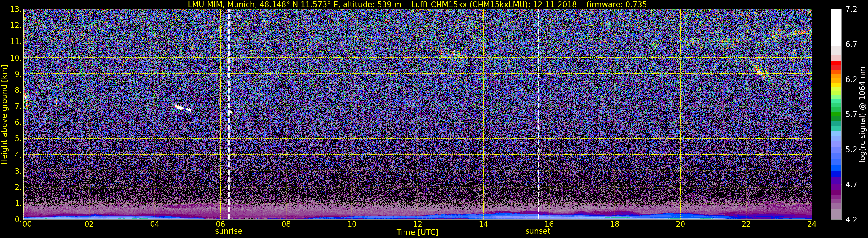
Task: Click the colorbar tick value 5.2
Action: pos(851,150)
